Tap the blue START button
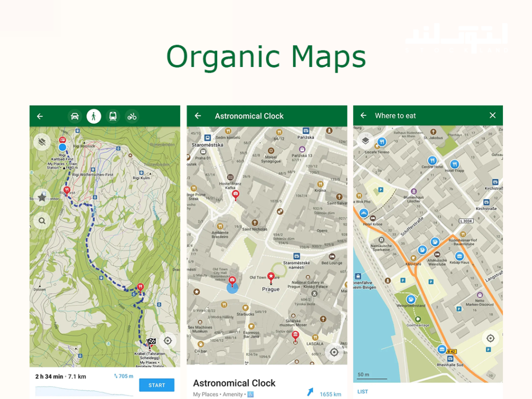Screen dimensions: 532x399 pyautogui.click(x=156, y=385)
